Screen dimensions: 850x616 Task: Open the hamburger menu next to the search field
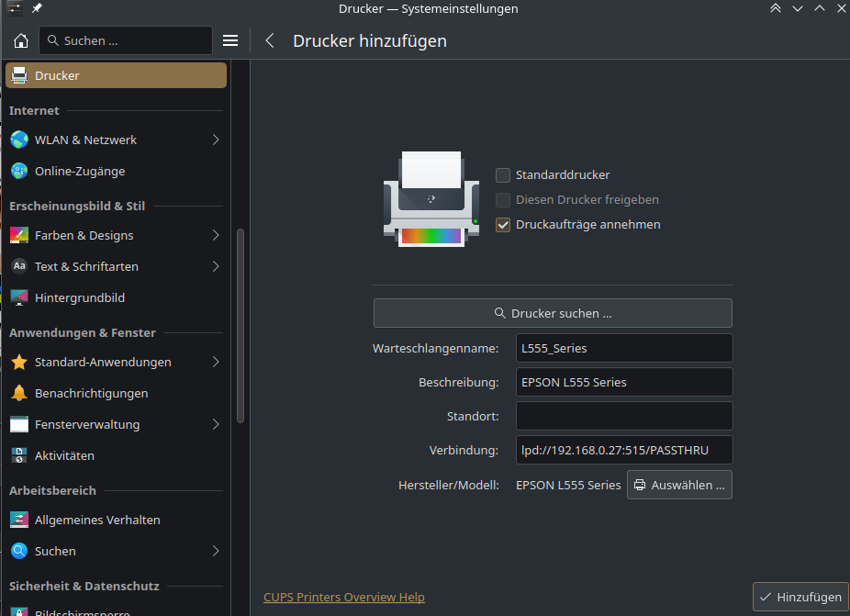pos(230,40)
